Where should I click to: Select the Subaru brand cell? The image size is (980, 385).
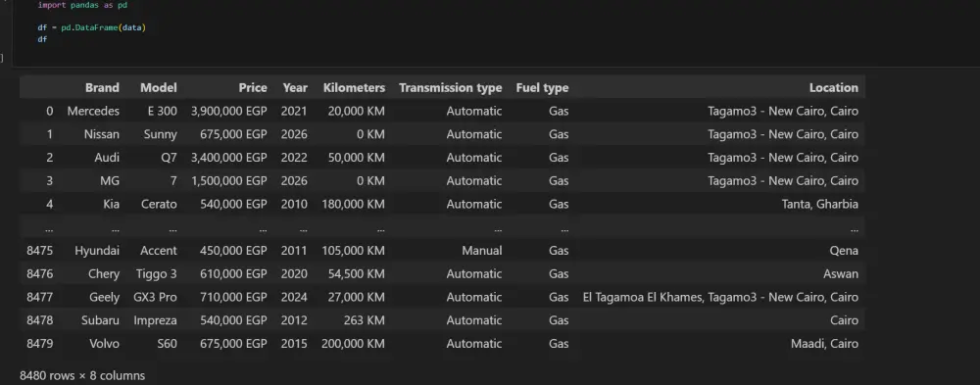[x=100, y=320]
